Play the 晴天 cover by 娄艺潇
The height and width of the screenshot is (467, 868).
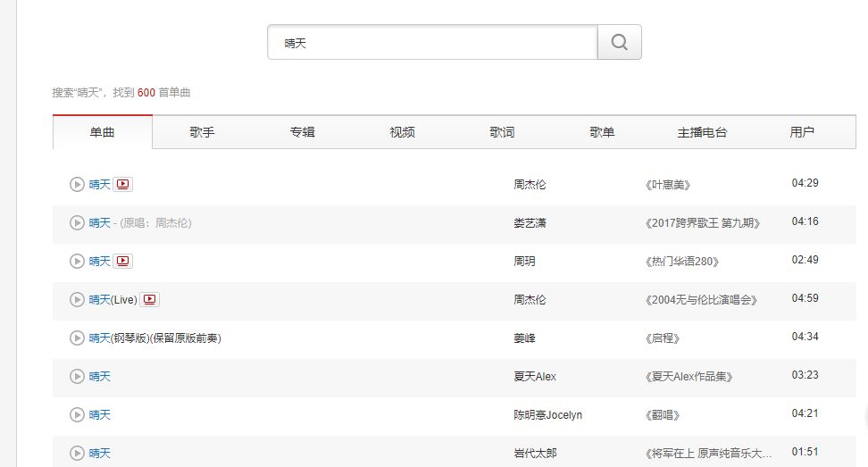77,223
